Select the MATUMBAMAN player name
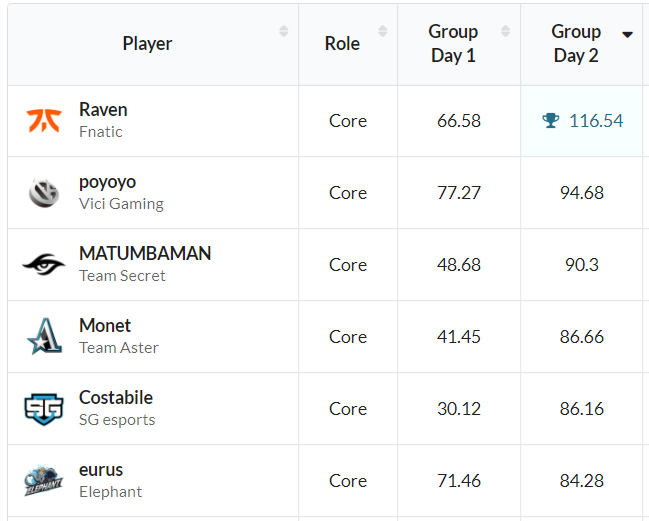 click(145, 254)
